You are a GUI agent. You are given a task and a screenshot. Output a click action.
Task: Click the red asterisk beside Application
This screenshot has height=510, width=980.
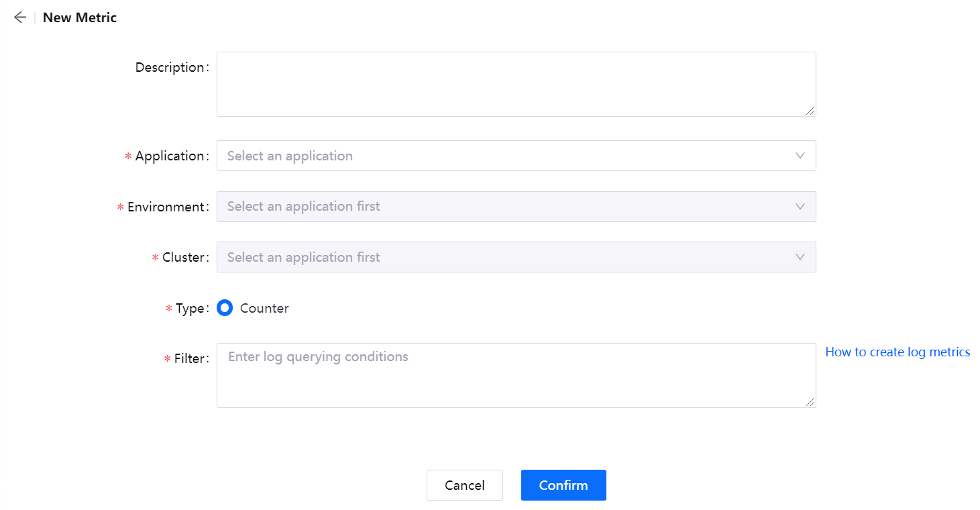[x=127, y=156]
